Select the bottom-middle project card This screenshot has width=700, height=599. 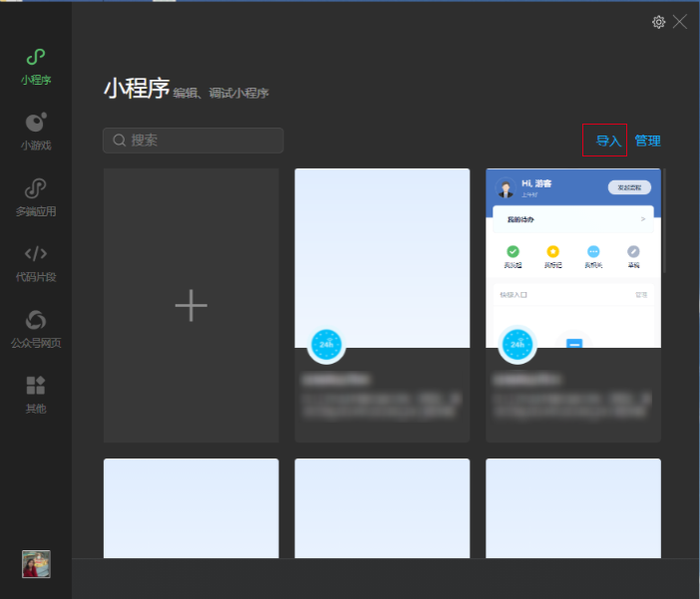tap(382, 507)
